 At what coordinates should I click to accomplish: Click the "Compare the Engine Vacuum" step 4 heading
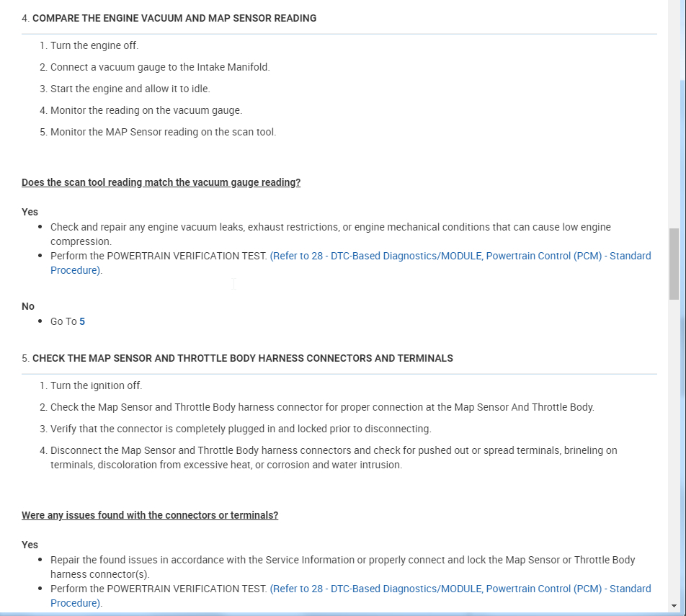pos(174,18)
